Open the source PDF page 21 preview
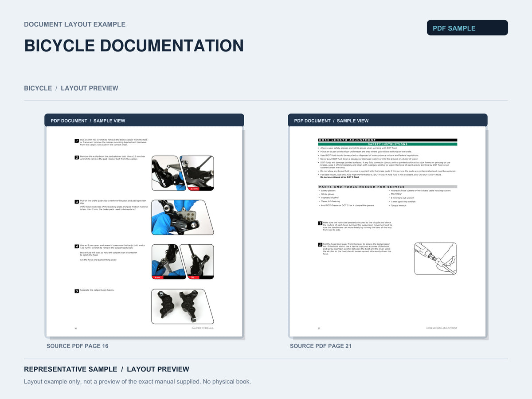Image resolution: width=532 pixels, height=399 pixels. 387,231
